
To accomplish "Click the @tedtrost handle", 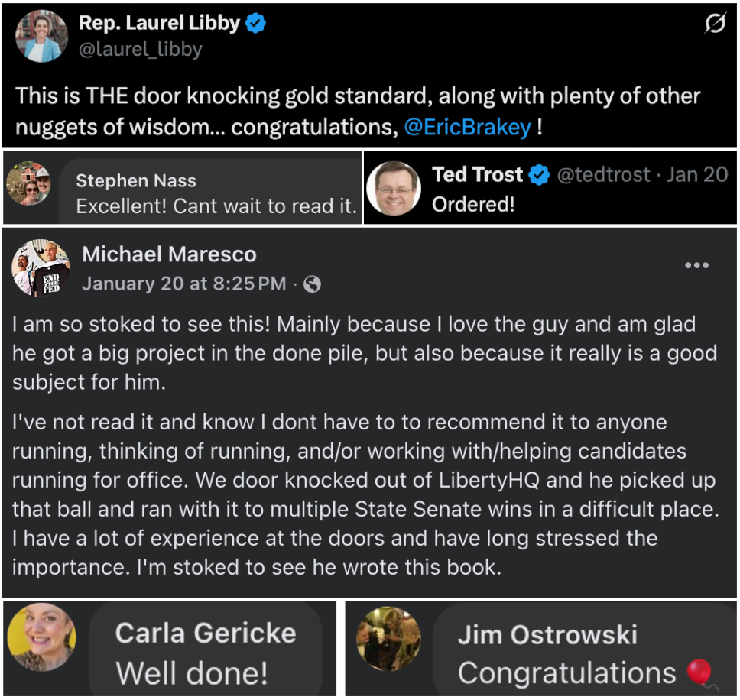I will [x=605, y=175].
